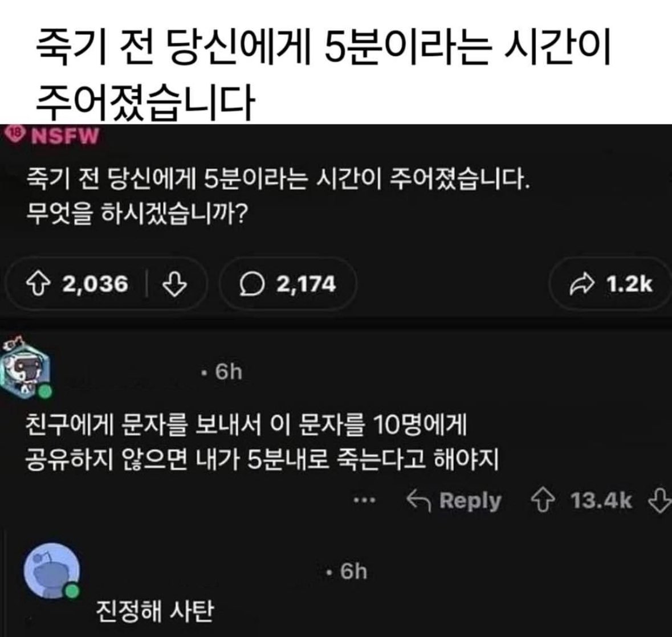Open the three-dot menu on top comment
The width and height of the screenshot is (672, 637).
(365, 500)
